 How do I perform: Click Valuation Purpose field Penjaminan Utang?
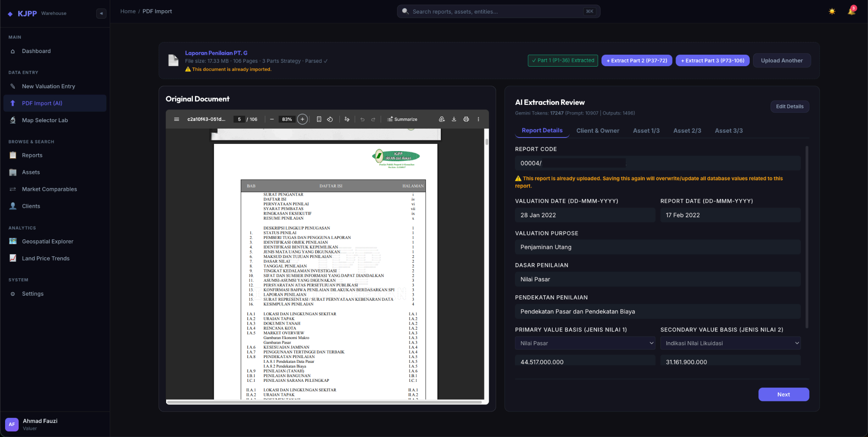click(658, 247)
